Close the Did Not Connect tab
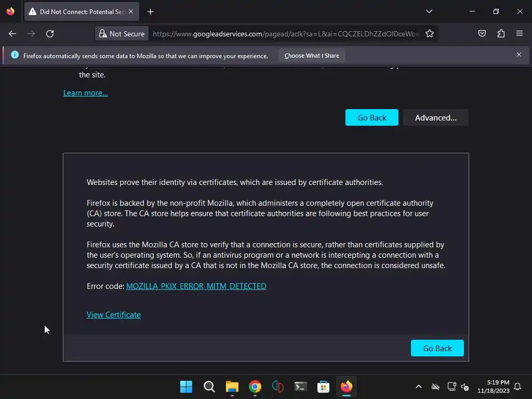Viewport: 532px width, 399px height. 131,11
